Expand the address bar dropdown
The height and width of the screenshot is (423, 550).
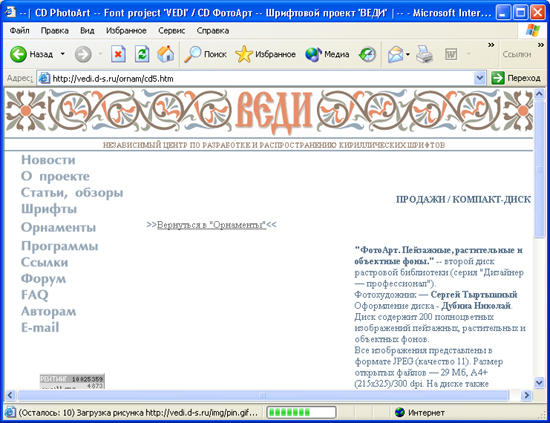[x=479, y=78]
